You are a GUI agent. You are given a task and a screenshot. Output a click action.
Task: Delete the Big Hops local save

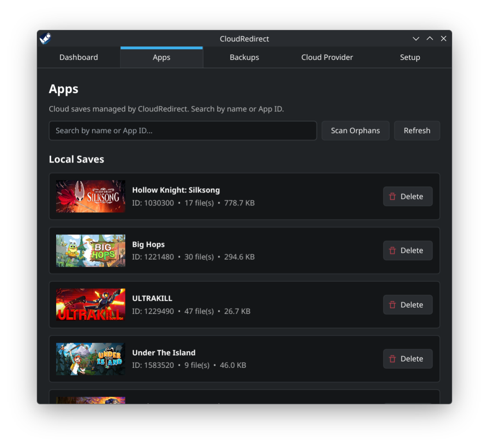[408, 250]
